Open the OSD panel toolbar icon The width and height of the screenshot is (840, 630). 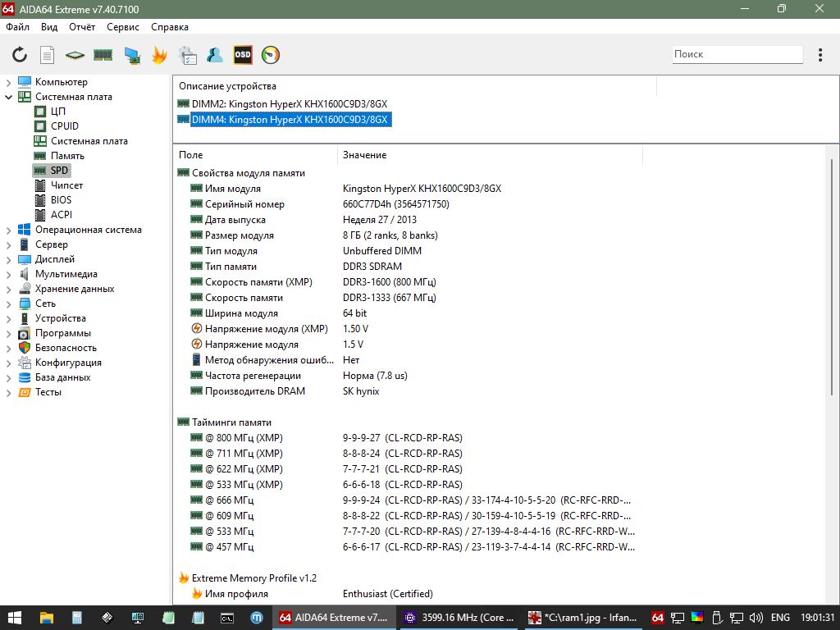click(x=243, y=55)
